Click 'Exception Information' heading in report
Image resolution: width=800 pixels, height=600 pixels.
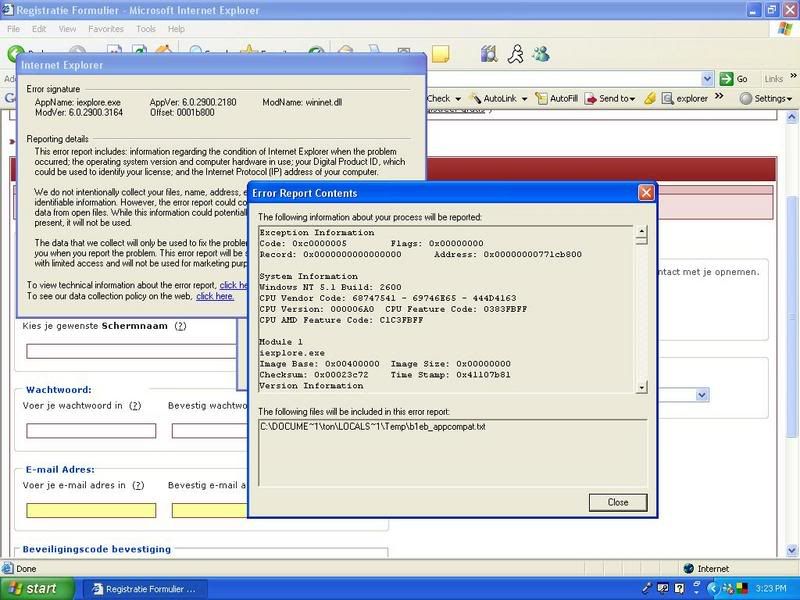coord(317,233)
